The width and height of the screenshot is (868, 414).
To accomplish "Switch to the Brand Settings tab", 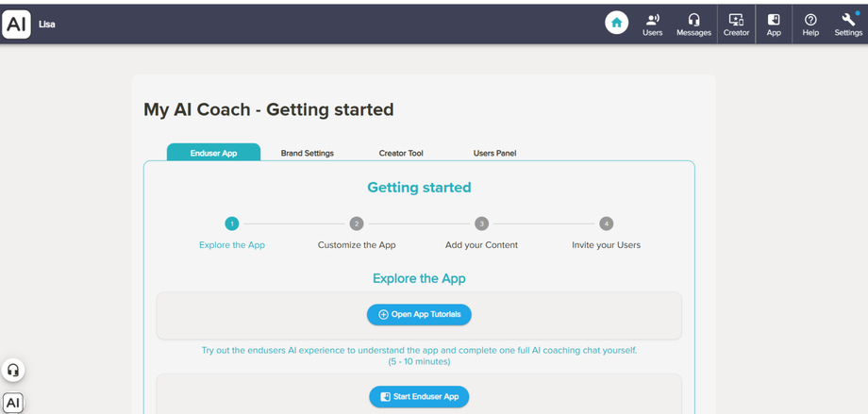I will (x=308, y=154).
